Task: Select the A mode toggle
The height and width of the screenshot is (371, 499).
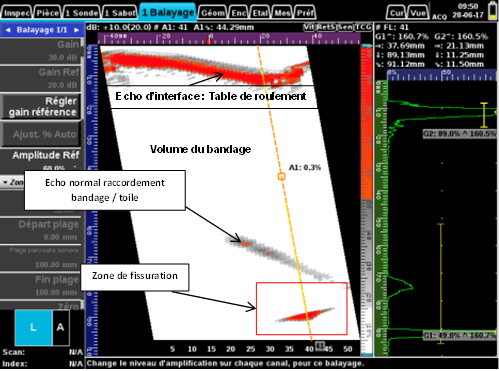Action: pyautogui.click(x=61, y=327)
